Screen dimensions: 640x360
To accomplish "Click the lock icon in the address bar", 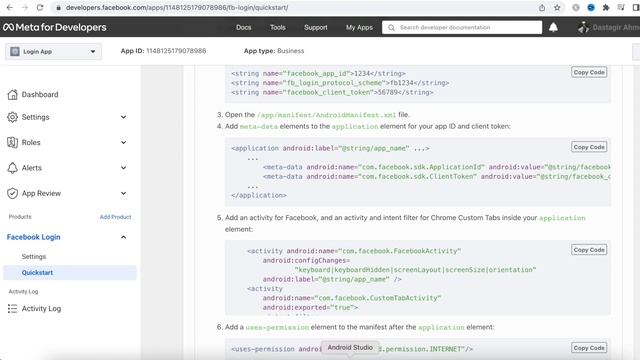I will [x=58, y=8].
